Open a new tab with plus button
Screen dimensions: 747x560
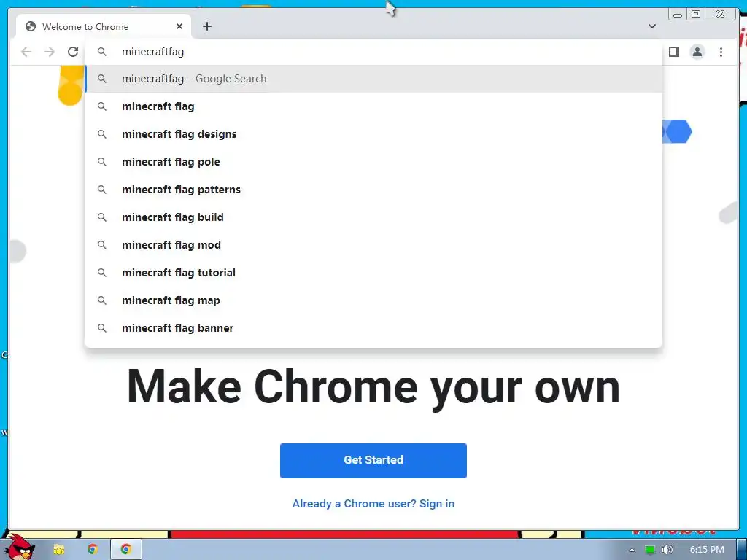tap(206, 27)
